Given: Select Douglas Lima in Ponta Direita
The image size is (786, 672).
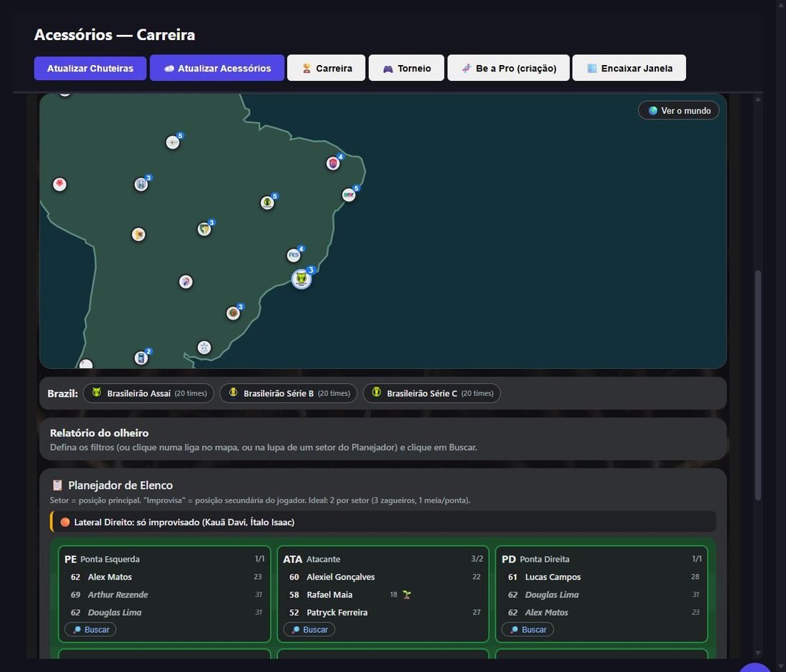Looking at the screenshot, I should [x=601, y=595].
